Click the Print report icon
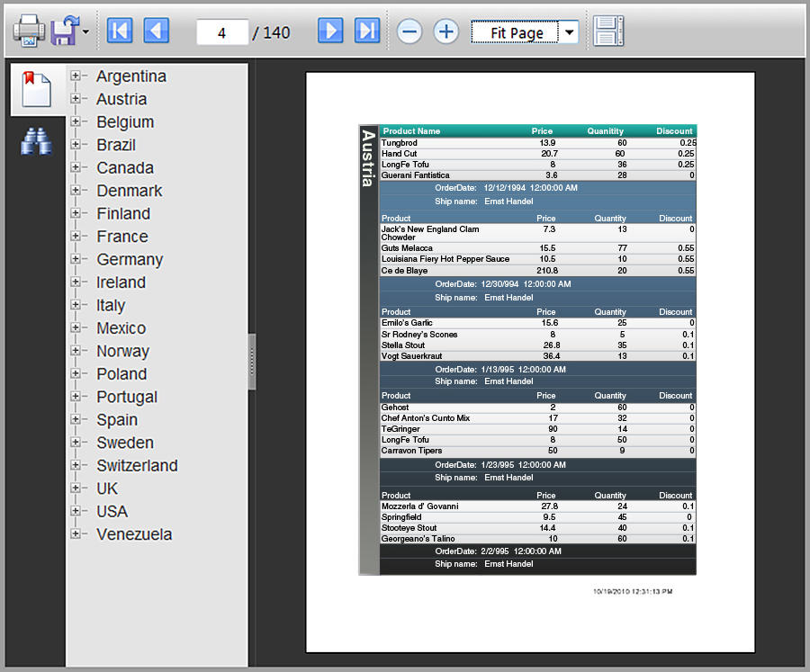Viewport: 810px width, 672px height. coord(29,31)
